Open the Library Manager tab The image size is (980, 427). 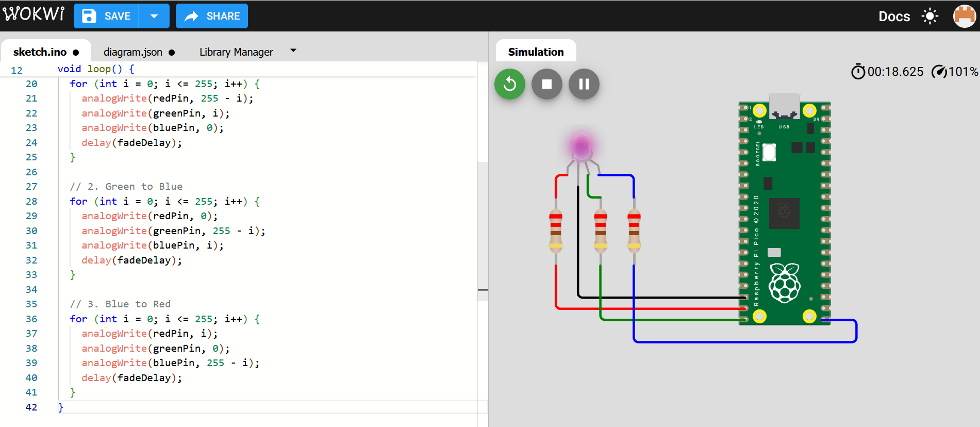click(236, 52)
